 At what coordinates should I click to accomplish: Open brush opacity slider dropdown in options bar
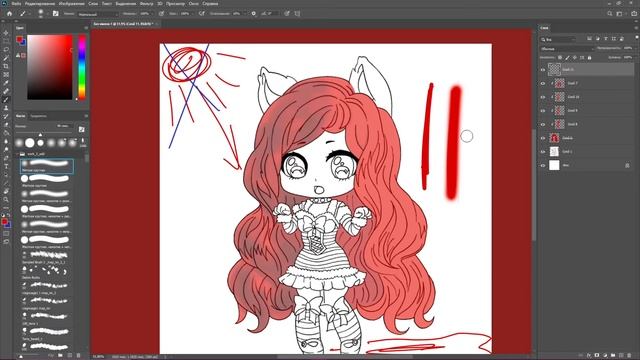click(x=152, y=13)
